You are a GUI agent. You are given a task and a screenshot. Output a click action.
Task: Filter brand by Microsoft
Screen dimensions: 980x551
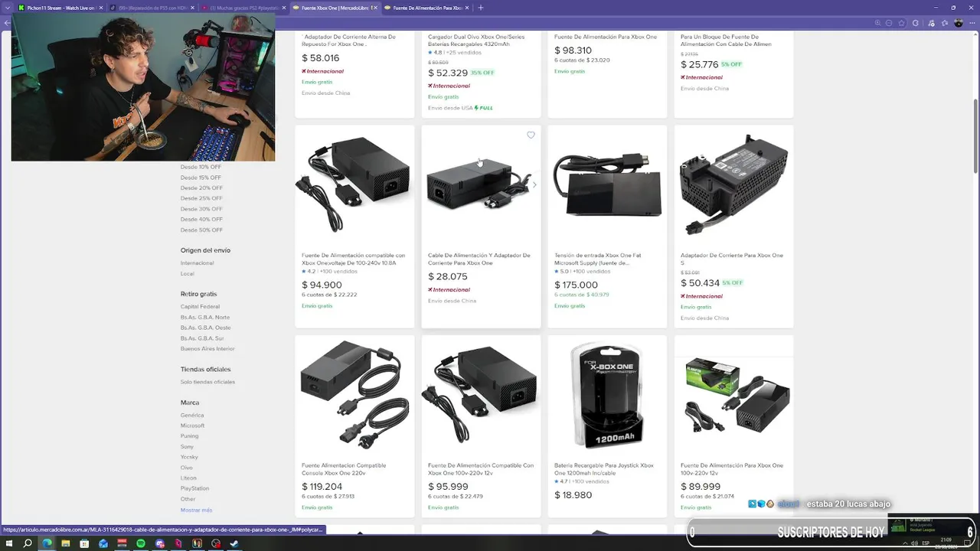192,425
